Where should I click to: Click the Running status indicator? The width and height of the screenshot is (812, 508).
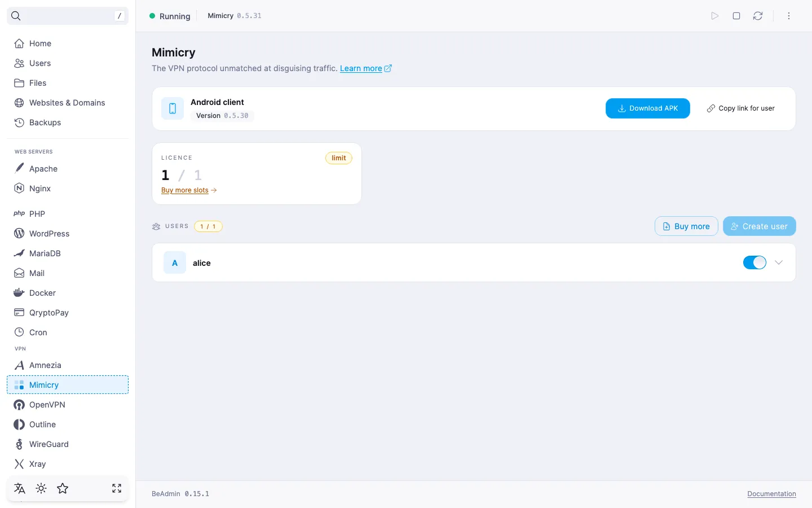tap(170, 16)
